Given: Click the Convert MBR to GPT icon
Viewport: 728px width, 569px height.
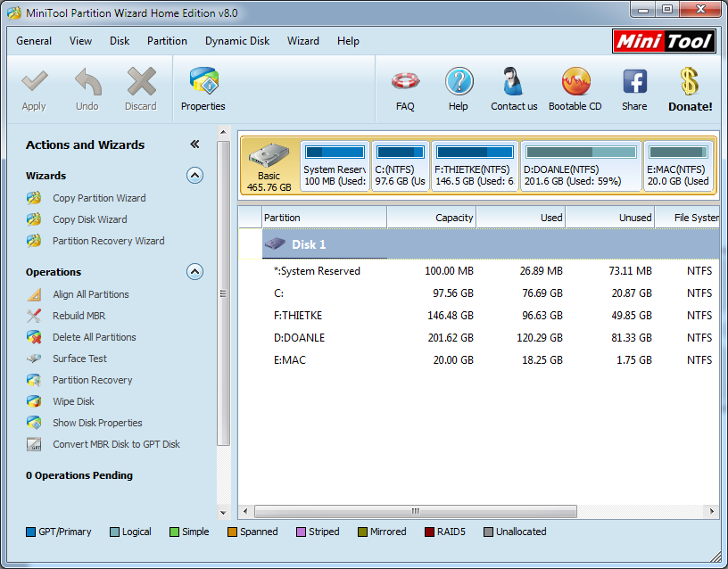Looking at the screenshot, I should pos(34,444).
